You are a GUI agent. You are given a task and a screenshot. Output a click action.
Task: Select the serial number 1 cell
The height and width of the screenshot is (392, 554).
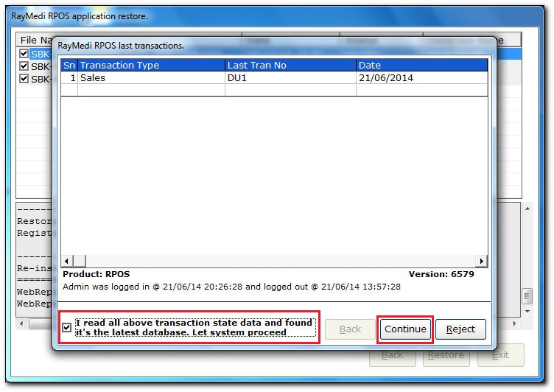point(69,78)
